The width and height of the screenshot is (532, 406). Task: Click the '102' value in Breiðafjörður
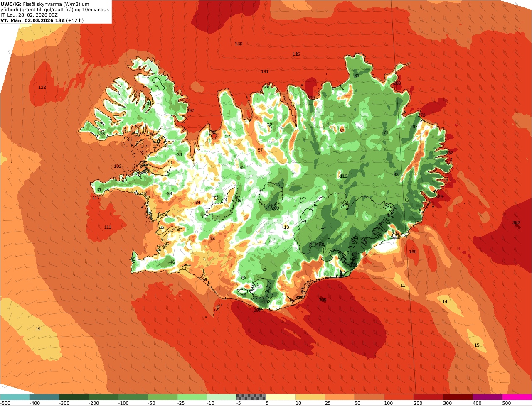tap(118, 166)
